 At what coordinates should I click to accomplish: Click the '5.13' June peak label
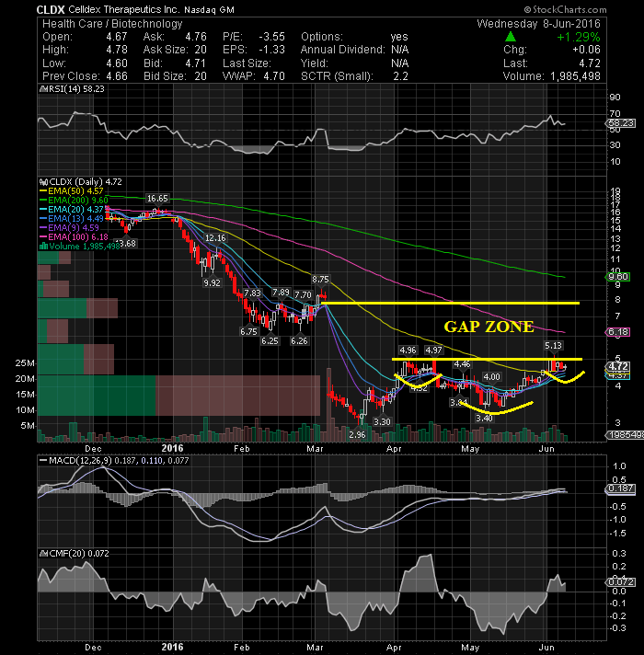click(553, 346)
